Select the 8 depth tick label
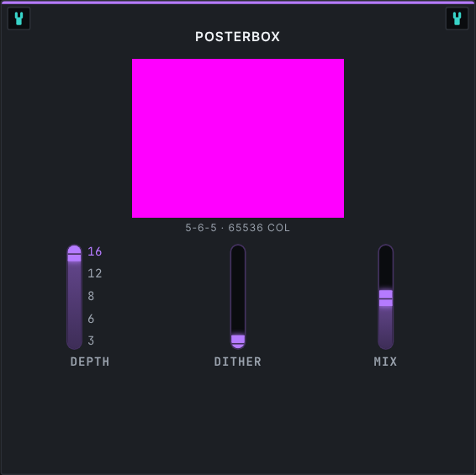 coord(91,296)
